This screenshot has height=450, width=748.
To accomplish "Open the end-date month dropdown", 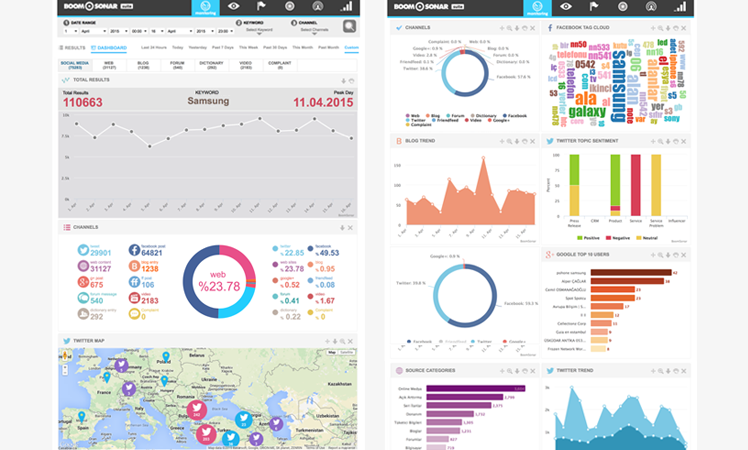I will coord(180,31).
